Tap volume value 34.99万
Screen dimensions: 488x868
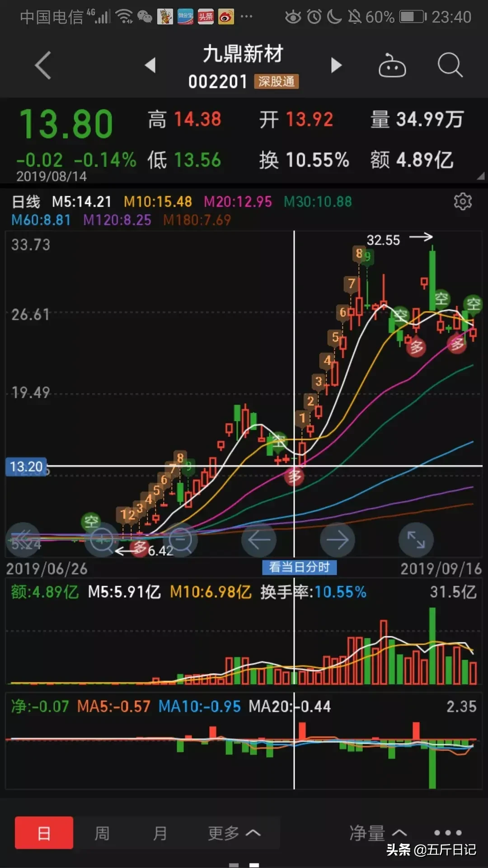click(x=430, y=120)
